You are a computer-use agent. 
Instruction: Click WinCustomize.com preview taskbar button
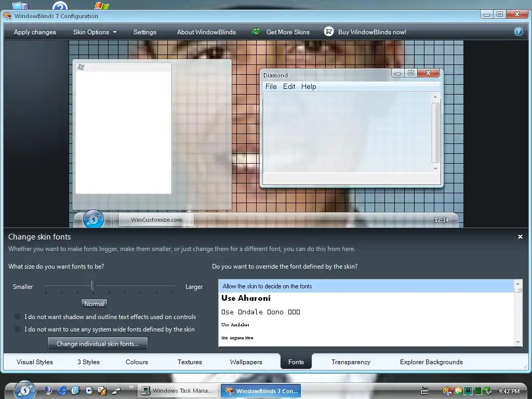[x=156, y=220]
